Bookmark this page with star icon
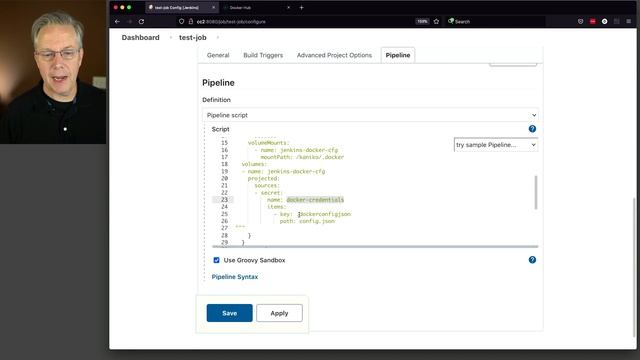 coord(436,21)
